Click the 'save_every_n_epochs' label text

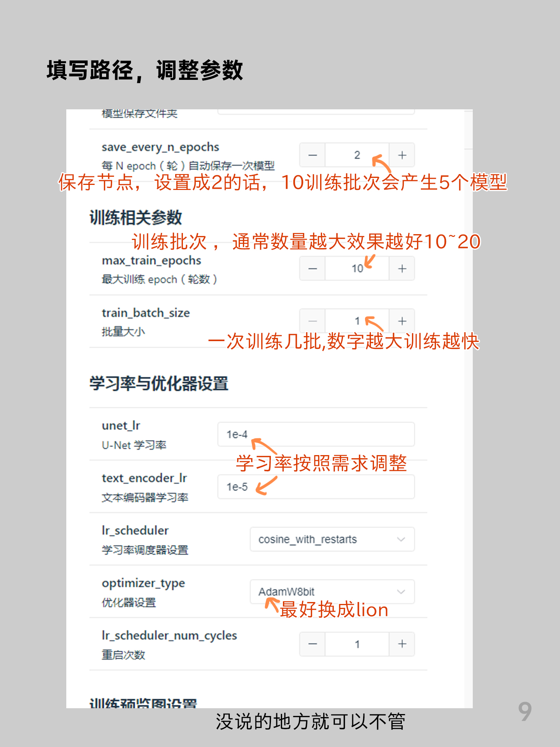160,147
